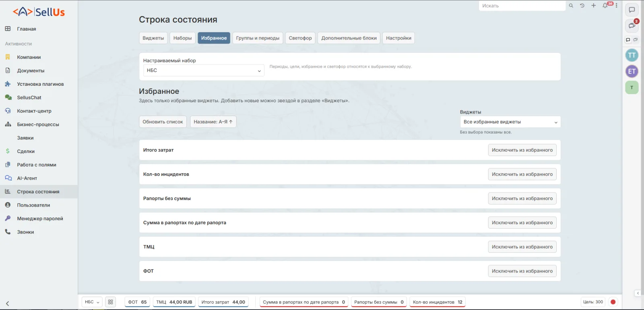Open the Настройки tab
The height and width of the screenshot is (310, 644).
point(398,38)
